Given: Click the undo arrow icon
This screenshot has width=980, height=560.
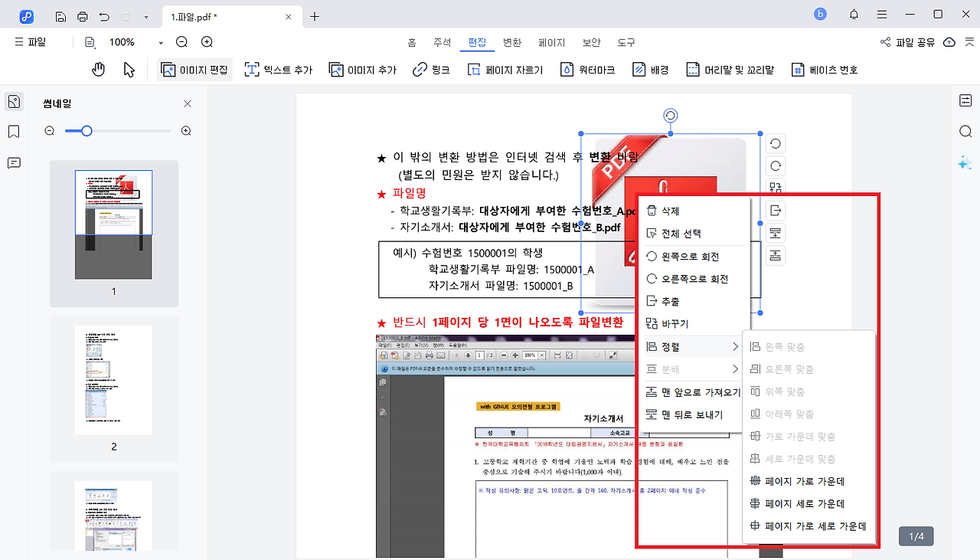Looking at the screenshot, I should point(104,16).
